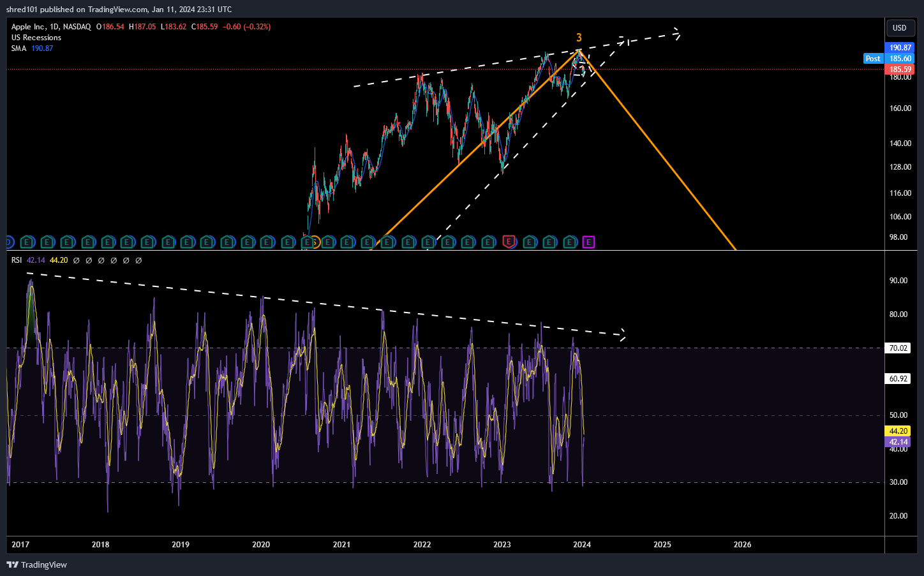The width and height of the screenshot is (924, 576).
Task: Open the magenta square E upcoming earnings marker
Action: tap(588, 242)
